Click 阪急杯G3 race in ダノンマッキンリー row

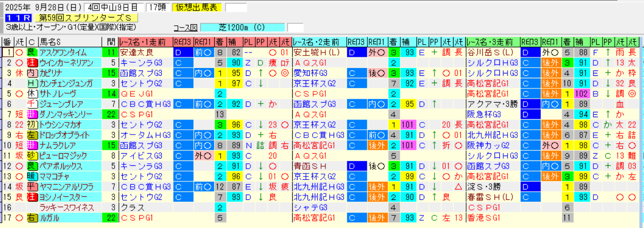click(x=484, y=114)
